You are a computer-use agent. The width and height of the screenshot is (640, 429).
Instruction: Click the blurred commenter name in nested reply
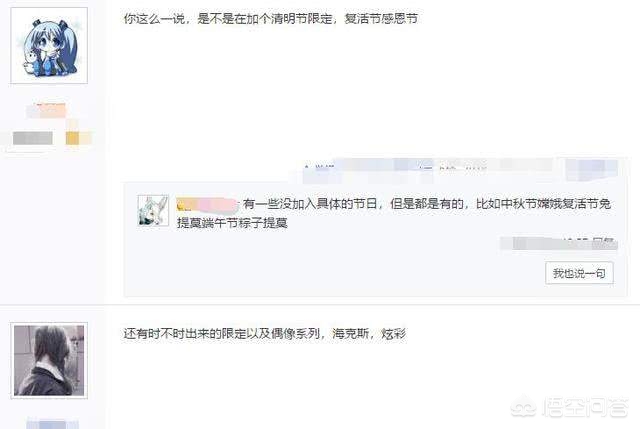point(207,204)
